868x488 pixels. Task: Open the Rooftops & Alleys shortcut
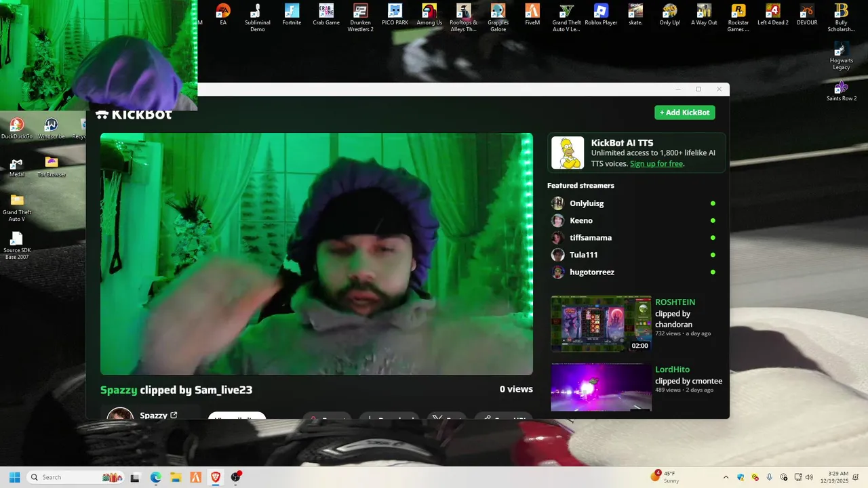(464, 18)
